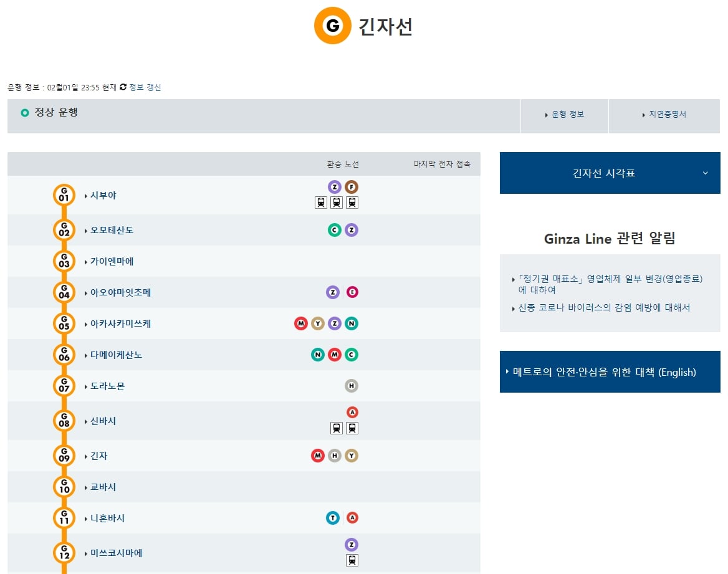Open the 운행 정보 tab

pos(565,116)
